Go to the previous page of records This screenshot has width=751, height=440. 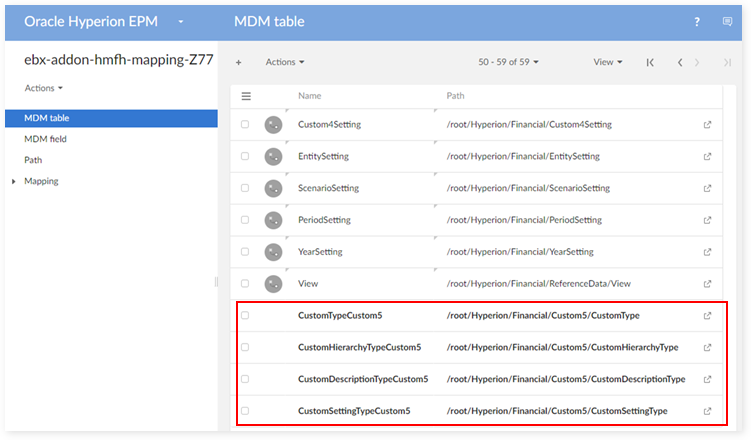tap(680, 62)
